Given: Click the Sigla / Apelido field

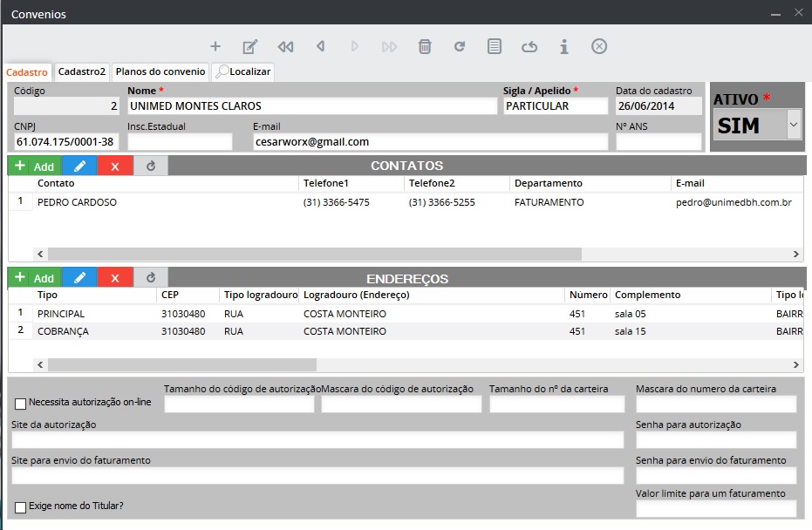Looking at the screenshot, I should click(556, 106).
